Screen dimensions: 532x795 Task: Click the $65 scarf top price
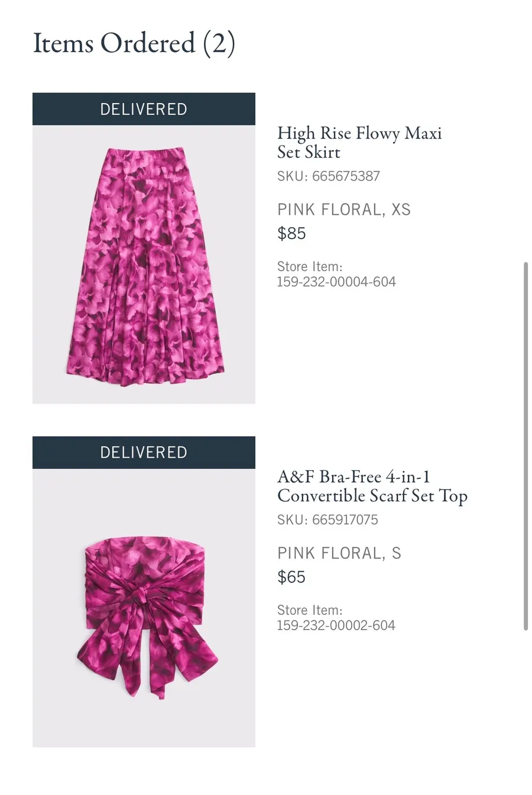point(291,577)
